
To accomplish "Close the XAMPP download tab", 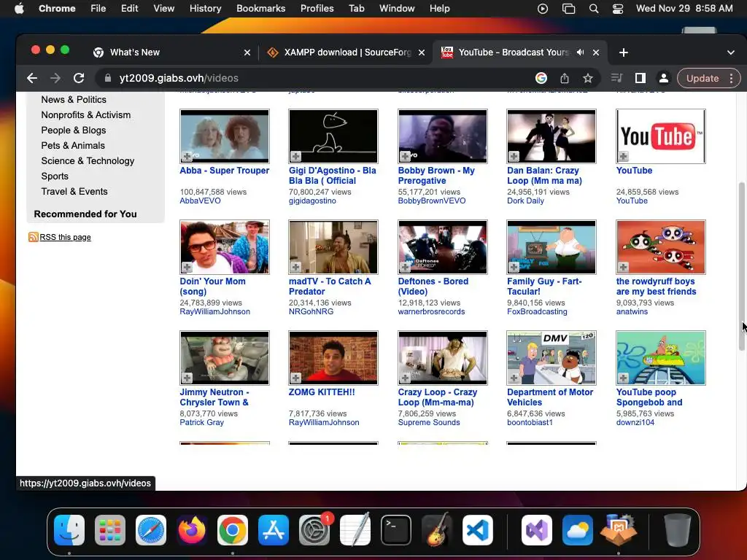I will tap(422, 52).
